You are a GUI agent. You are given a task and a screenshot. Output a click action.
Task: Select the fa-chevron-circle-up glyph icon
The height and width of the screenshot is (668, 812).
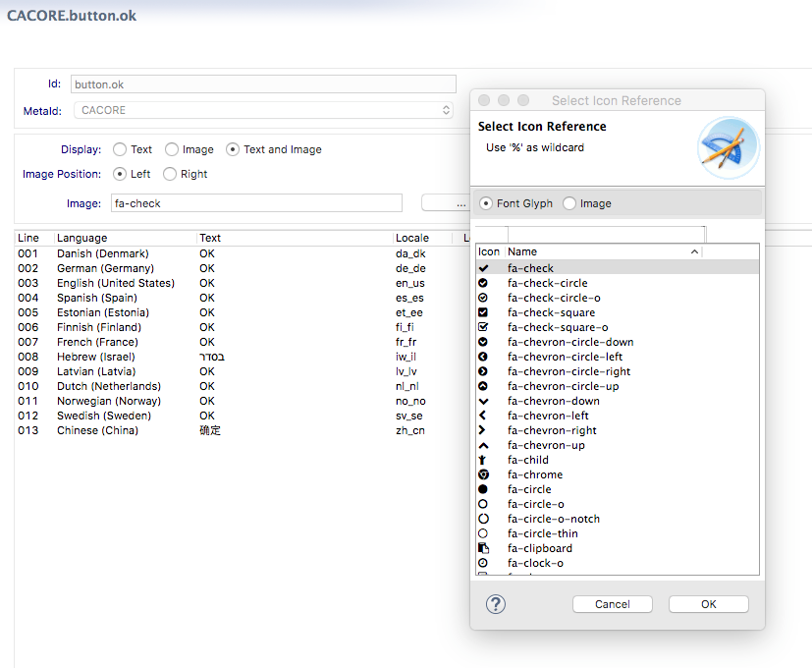pyautogui.click(x=483, y=386)
